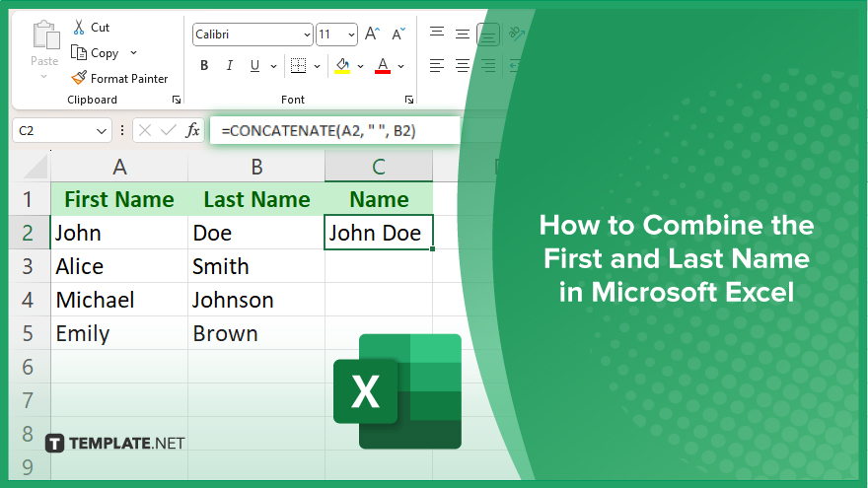Toggle Italic formatting

coord(229,66)
